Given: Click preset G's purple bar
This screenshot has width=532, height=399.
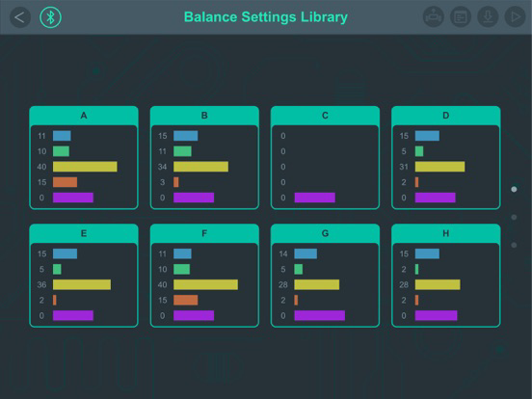Looking at the screenshot, I should pyautogui.click(x=320, y=315).
